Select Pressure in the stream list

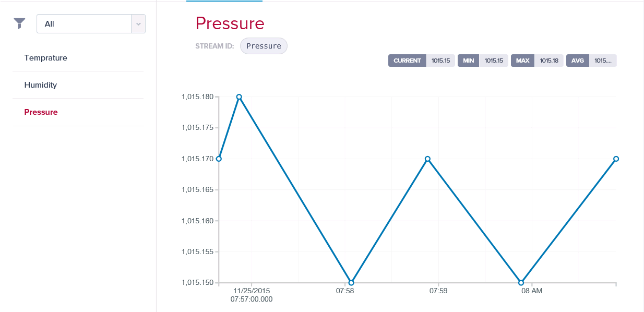pyautogui.click(x=41, y=112)
